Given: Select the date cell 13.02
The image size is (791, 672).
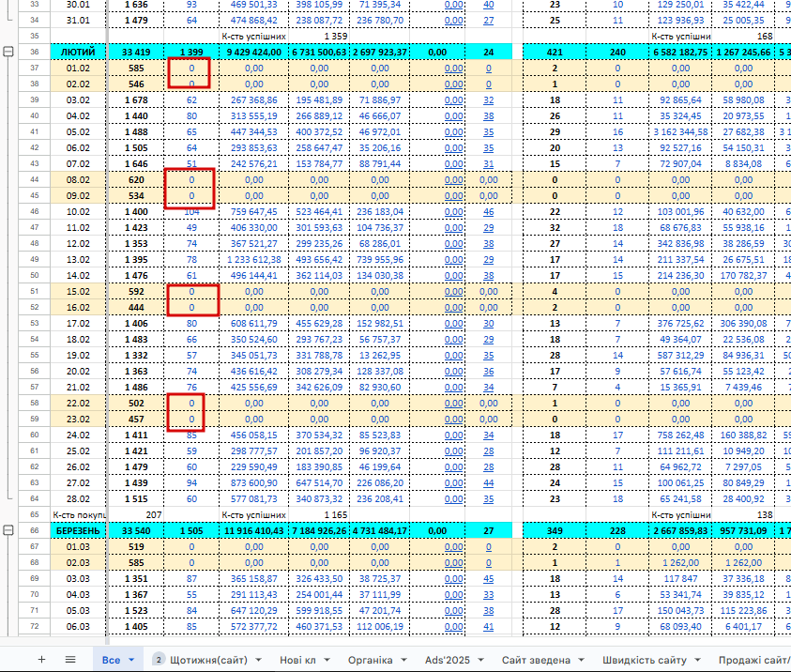Looking at the screenshot, I should 78,260.
